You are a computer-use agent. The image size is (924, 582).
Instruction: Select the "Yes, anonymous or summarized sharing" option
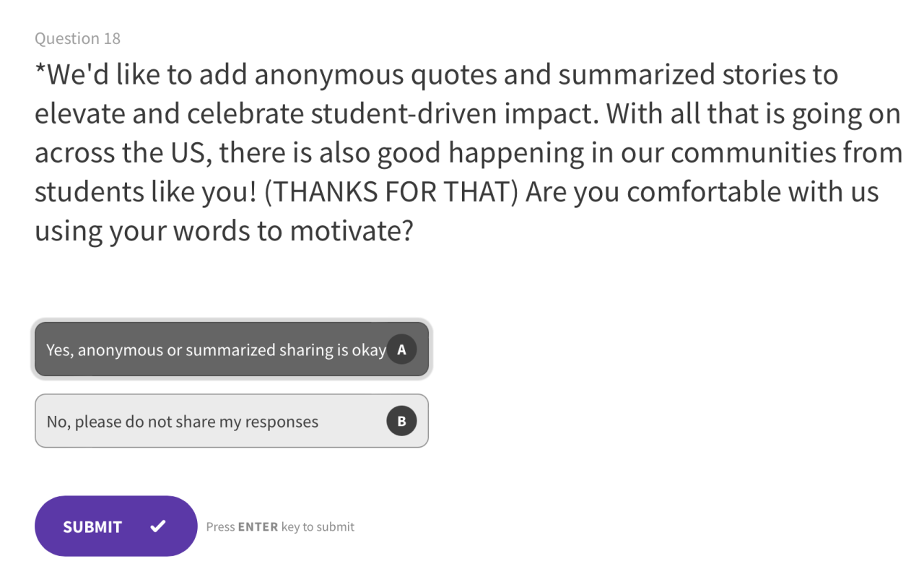[x=217, y=350]
